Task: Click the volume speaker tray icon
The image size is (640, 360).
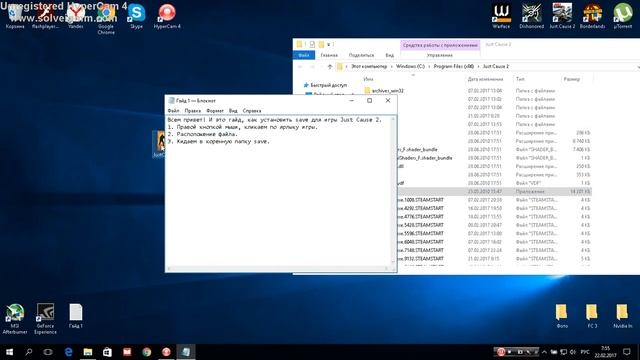Action: [573, 352]
